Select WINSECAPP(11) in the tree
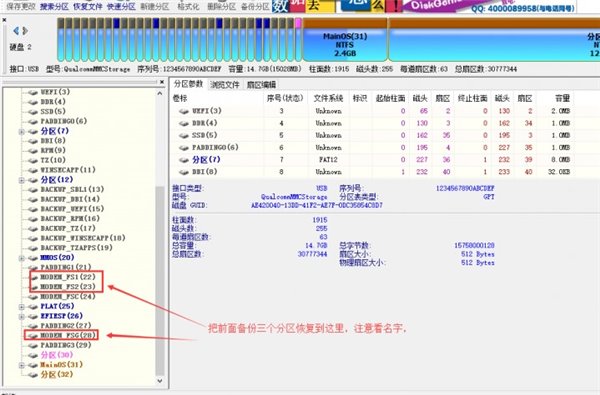 [x=68, y=170]
